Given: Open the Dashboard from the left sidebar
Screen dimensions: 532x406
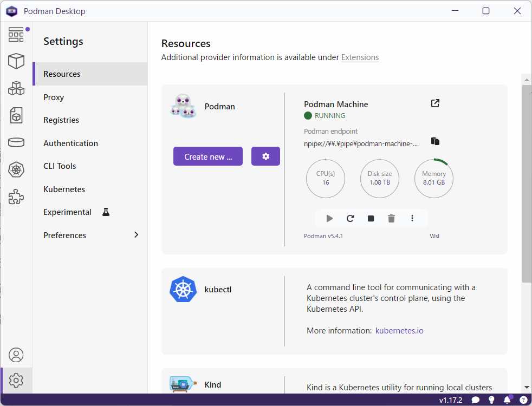Looking at the screenshot, I should point(16,35).
